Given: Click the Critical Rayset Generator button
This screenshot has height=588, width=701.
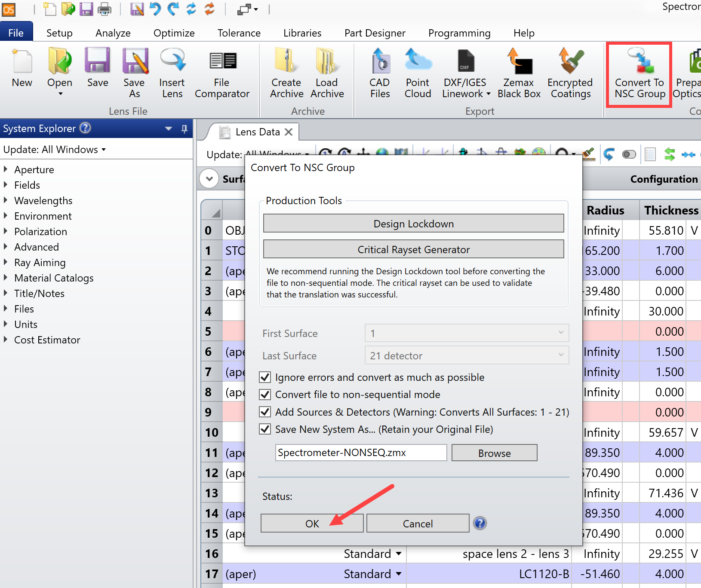Looking at the screenshot, I should (414, 249).
